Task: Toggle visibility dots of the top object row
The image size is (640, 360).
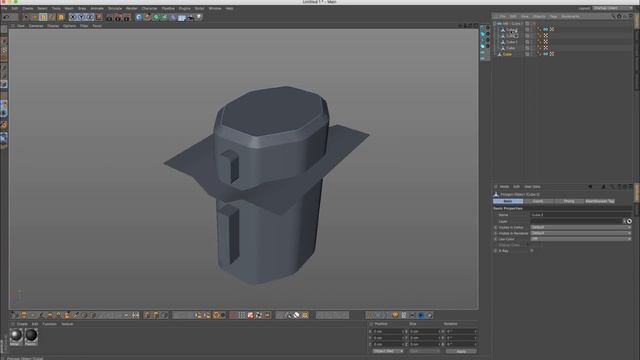Action: [x=532, y=24]
